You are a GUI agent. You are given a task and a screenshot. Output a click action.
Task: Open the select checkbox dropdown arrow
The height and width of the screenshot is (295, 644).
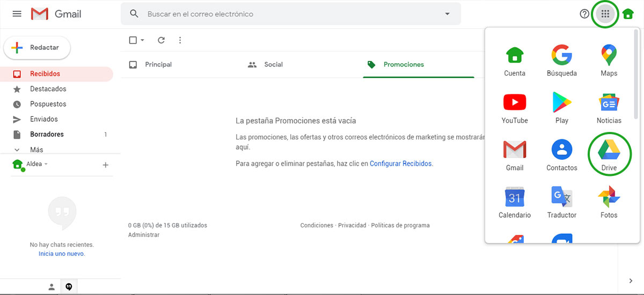[x=143, y=40]
